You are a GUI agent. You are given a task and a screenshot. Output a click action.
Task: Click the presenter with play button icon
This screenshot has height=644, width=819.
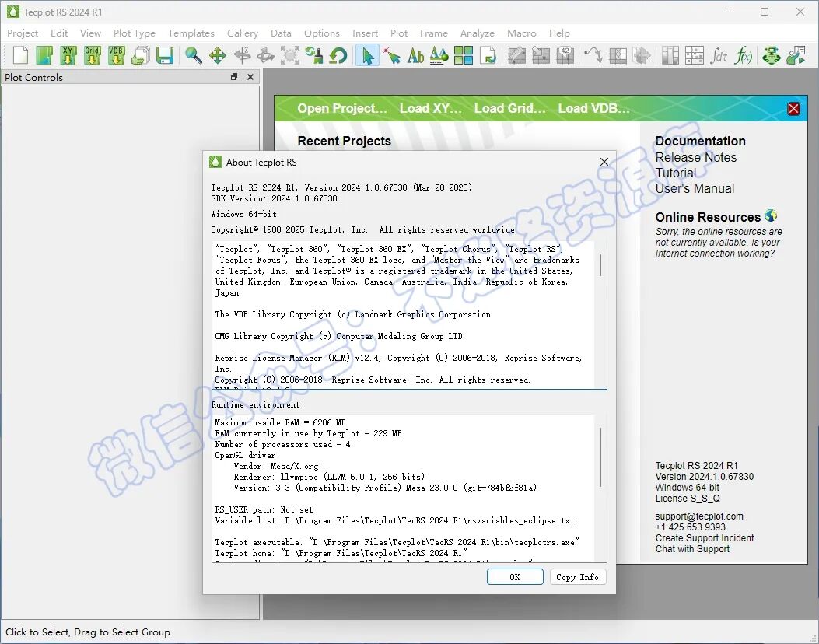click(796, 55)
